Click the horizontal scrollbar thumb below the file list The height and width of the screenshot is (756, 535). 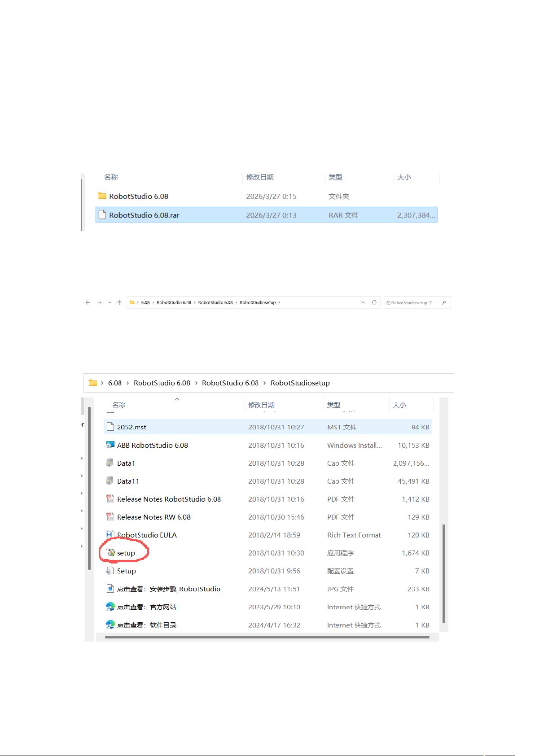267,637
